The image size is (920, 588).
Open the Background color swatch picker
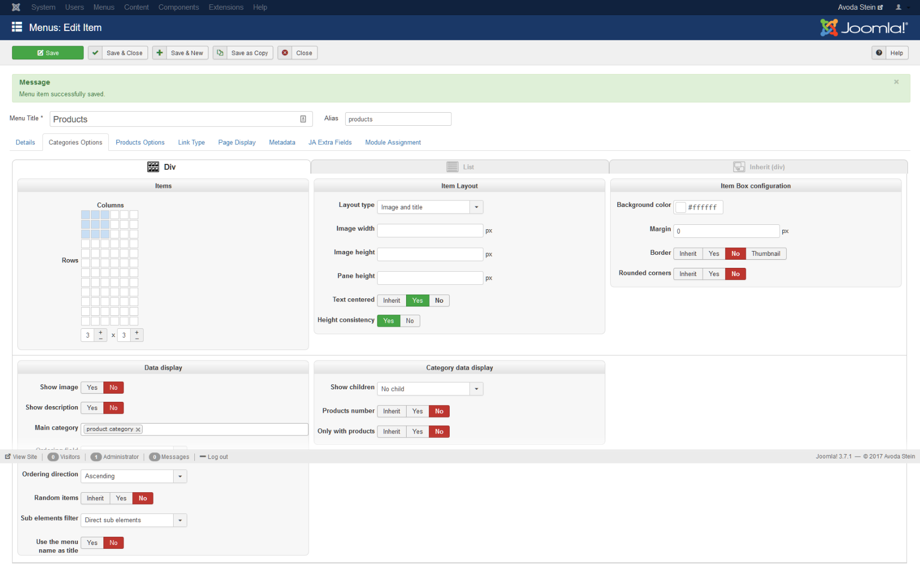coord(680,207)
